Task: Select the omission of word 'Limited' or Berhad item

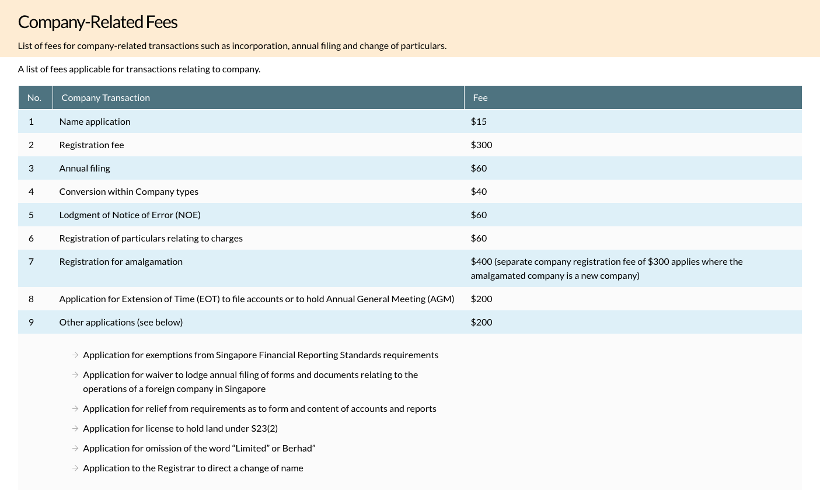Action: (x=199, y=449)
